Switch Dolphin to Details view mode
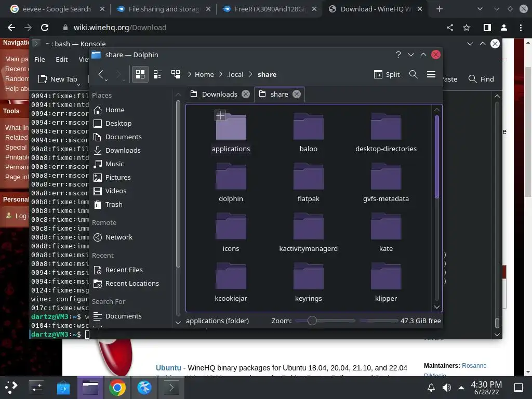This screenshot has width=532, height=399. (176, 74)
